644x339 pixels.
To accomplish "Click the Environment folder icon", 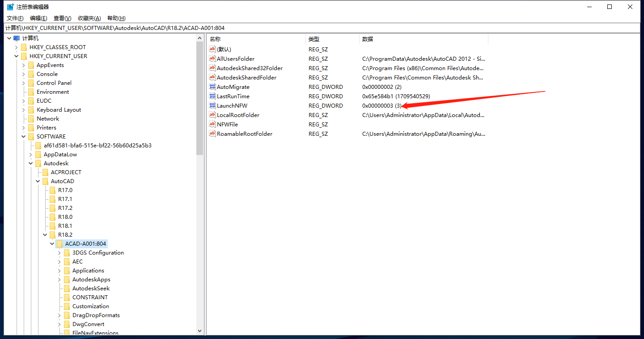I will pyautogui.click(x=31, y=92).
